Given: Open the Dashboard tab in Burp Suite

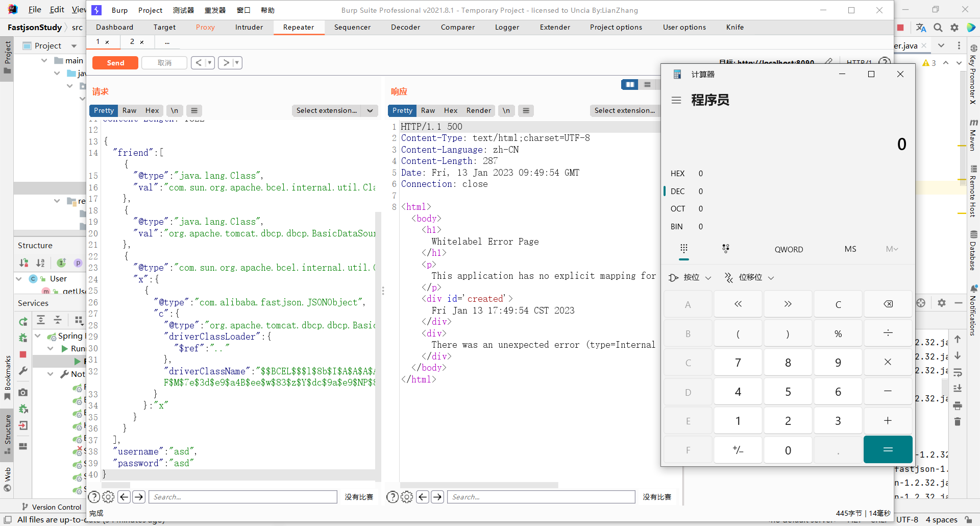Looking at the screenshot, I should (x=114, y=27).
